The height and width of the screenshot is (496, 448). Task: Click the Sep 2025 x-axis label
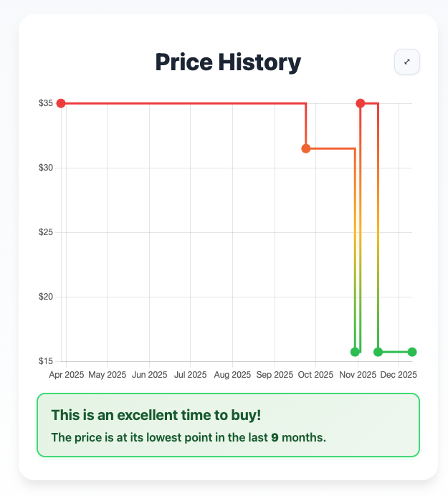[x=275, y=375]
